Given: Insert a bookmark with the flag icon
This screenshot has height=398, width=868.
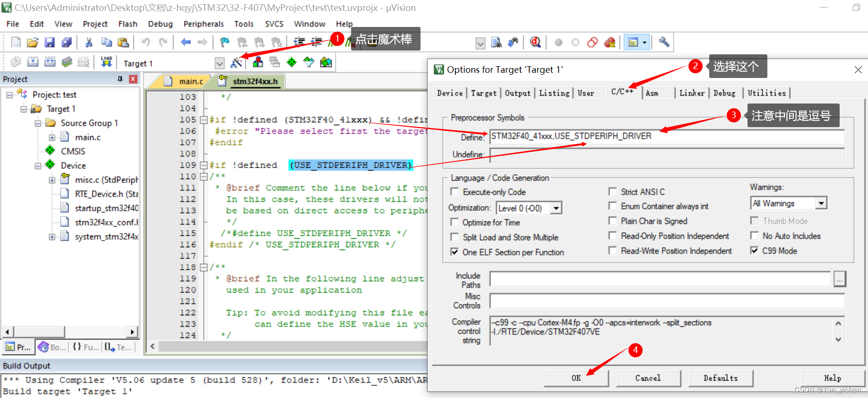Looking at the screenshot, I should click(225, 43).
